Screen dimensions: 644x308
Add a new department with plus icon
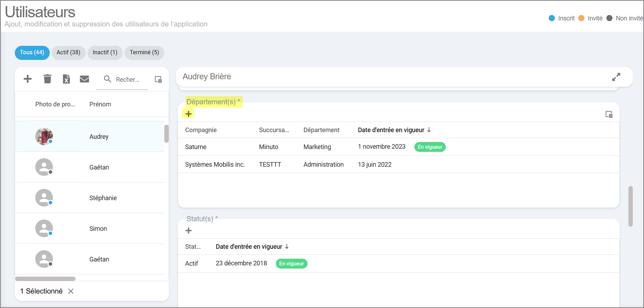click(x=189, y=114)
